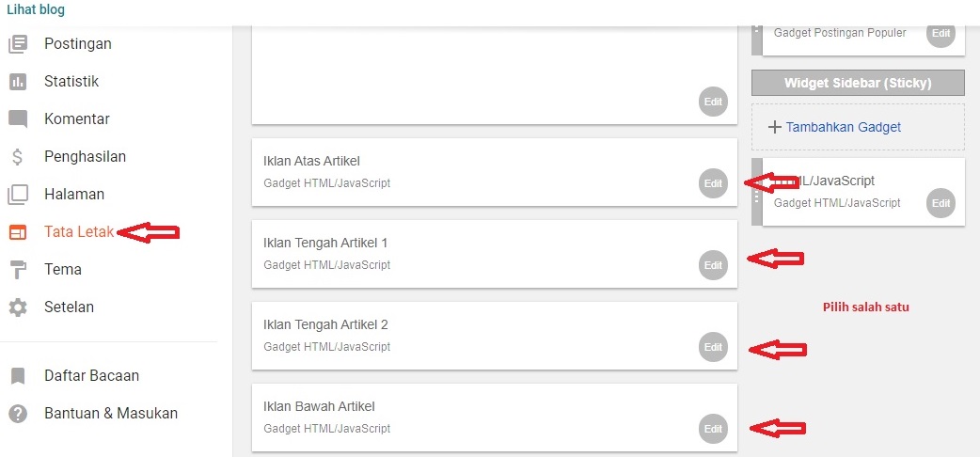
Task: Edit the Iklan Bawah Artikel gadget
Action: tap(713, 429)
